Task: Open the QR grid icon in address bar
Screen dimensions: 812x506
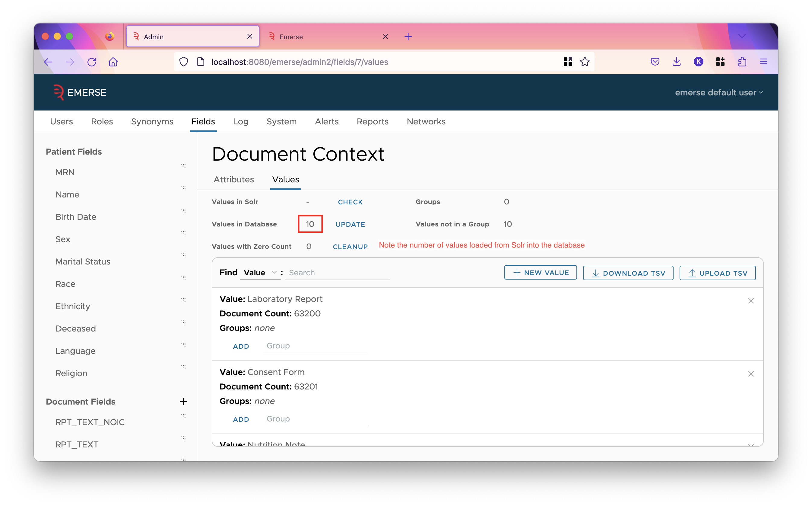Action: (568, 62)
